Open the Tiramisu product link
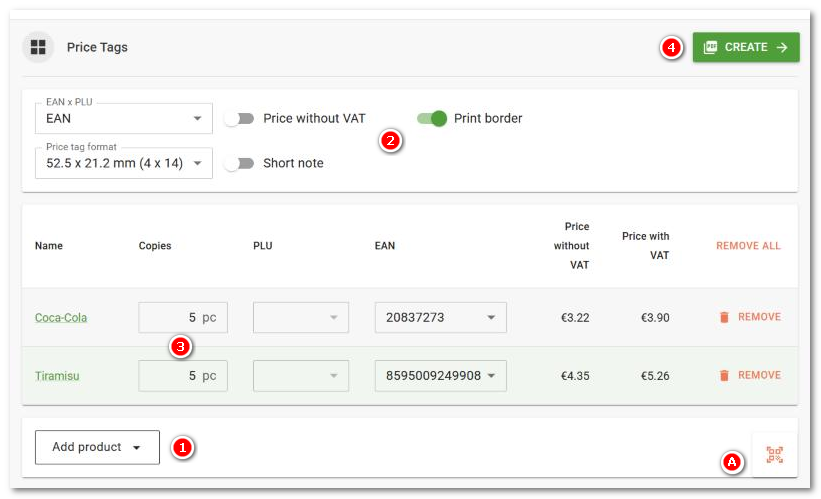The height and width of the screenshot is (499, 821). click(x=57, y=376)
